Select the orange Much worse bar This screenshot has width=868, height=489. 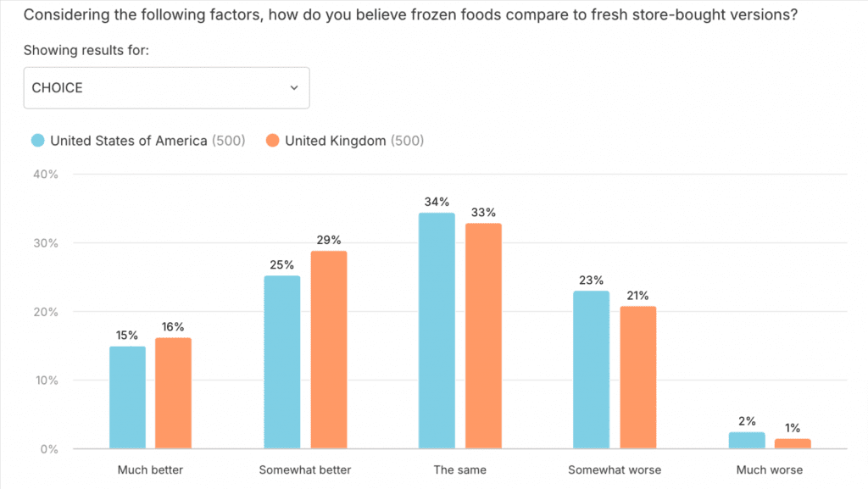(x=793, y=444)
